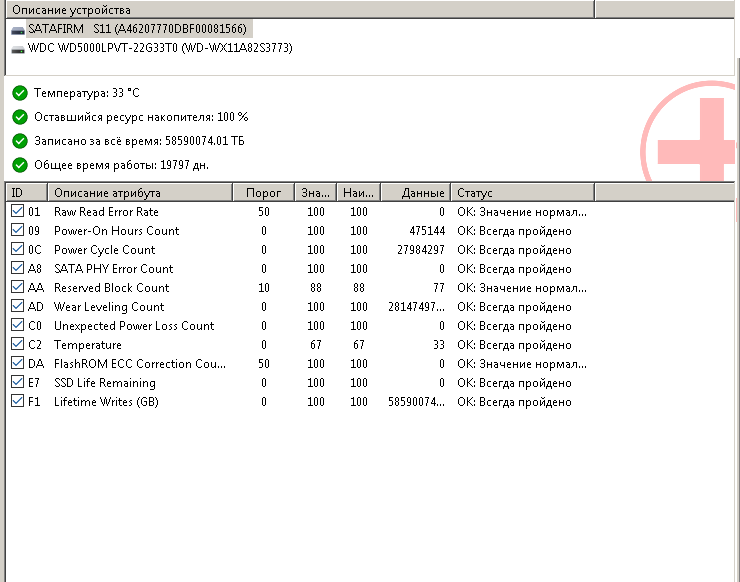Click value 67 in Зна... column of Temperature row

pyautogui.click(x=316, y=345)
